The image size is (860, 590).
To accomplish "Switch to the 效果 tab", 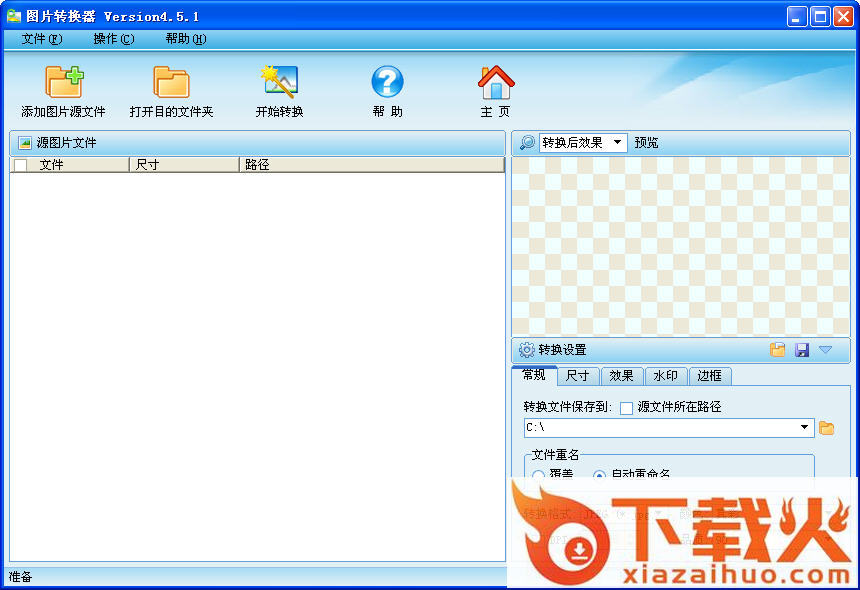I will coord(622,376).
